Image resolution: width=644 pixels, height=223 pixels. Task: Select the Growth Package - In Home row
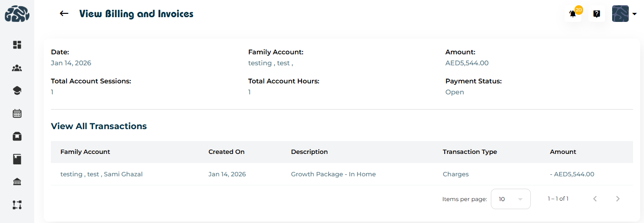tap(333, 174)
